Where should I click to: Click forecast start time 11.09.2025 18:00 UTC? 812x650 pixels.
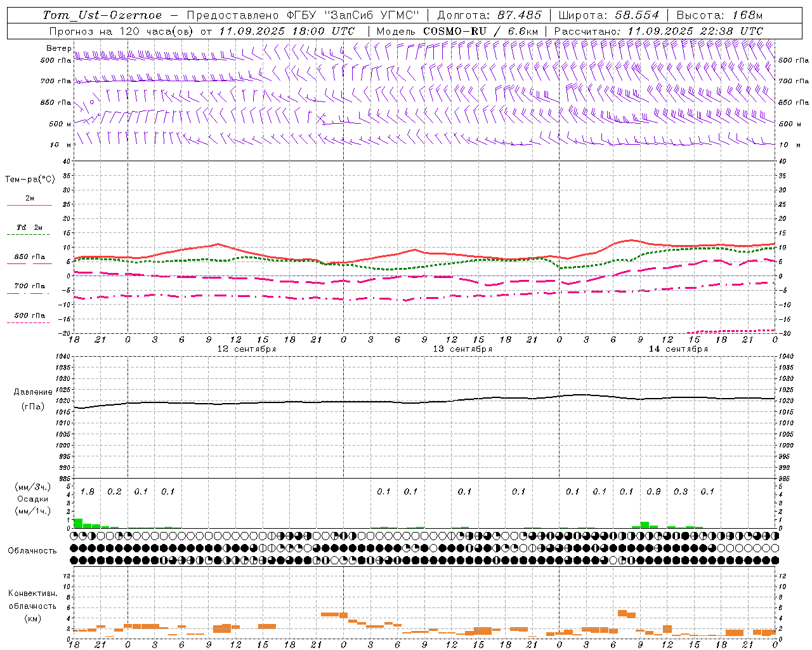(x=287, y=31)
